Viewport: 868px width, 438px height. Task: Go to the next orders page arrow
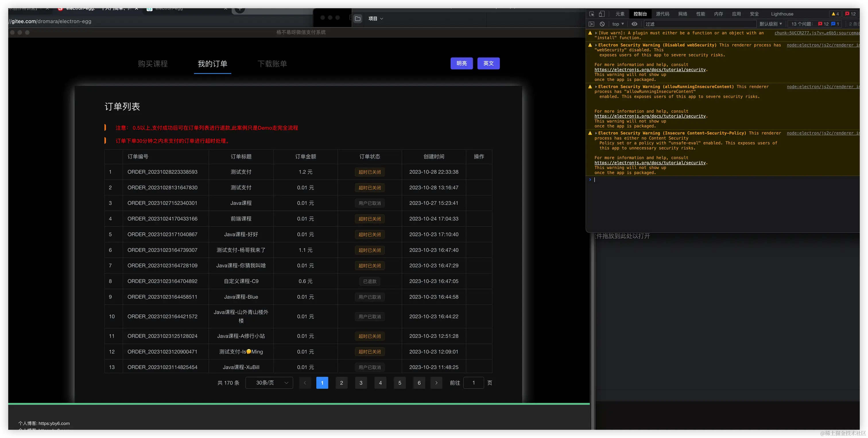[436, 383]
